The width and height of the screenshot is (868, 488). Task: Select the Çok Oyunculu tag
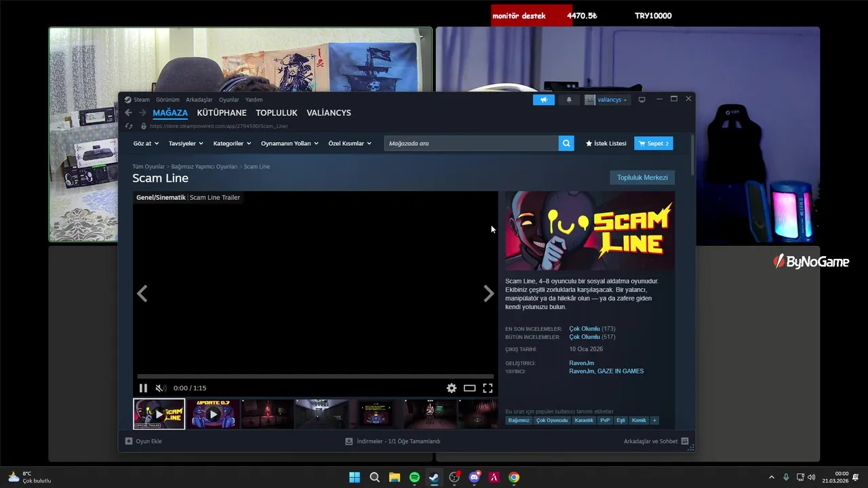pyautogui.click(x=552, y=420)
